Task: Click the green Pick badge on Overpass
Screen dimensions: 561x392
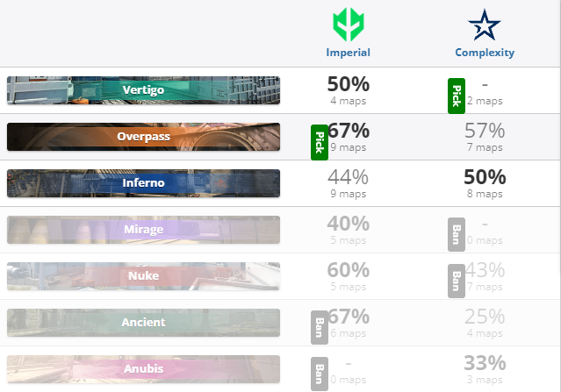Action: (320, 142)
